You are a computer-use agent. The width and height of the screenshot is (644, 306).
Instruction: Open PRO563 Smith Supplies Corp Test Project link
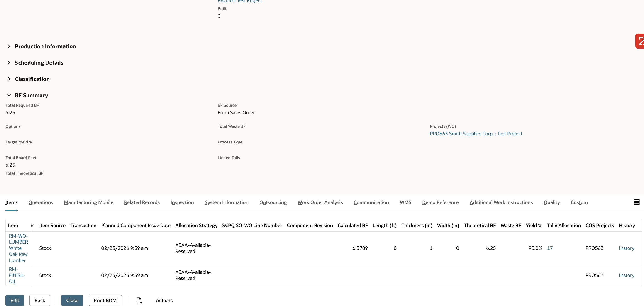click(476, 133)
